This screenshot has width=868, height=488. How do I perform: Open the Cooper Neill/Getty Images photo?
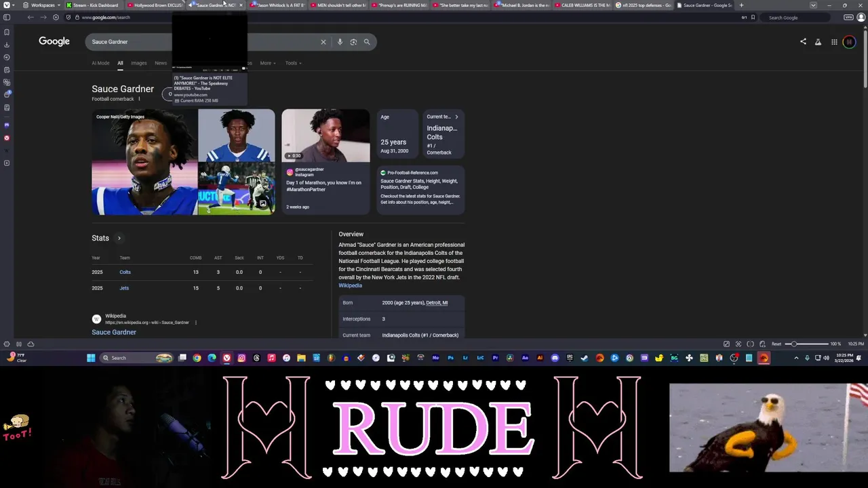[x=144, y=162]
